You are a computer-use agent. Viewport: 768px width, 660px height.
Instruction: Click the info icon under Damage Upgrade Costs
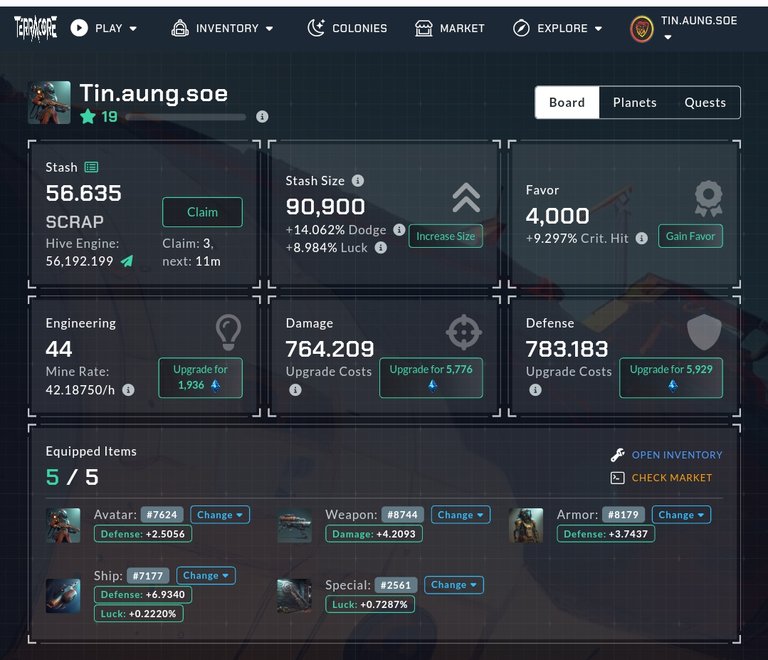tap(295, 390)
